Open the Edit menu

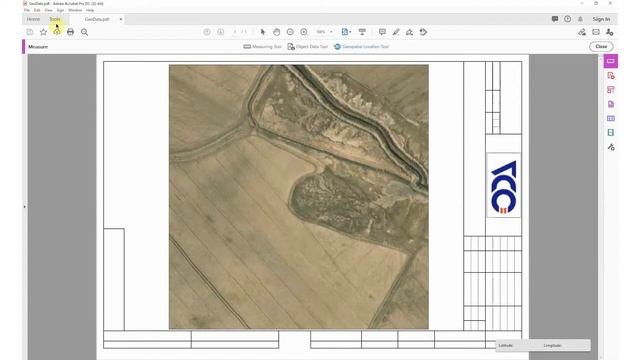(x=37, y=10)
